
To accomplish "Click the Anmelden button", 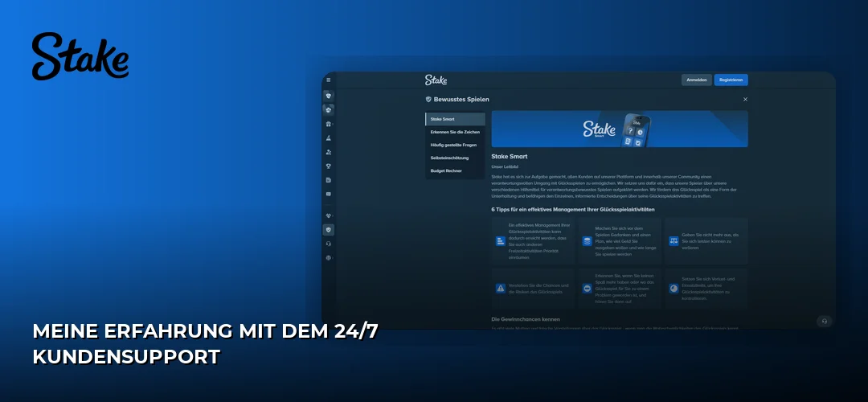I will point(696,80).
